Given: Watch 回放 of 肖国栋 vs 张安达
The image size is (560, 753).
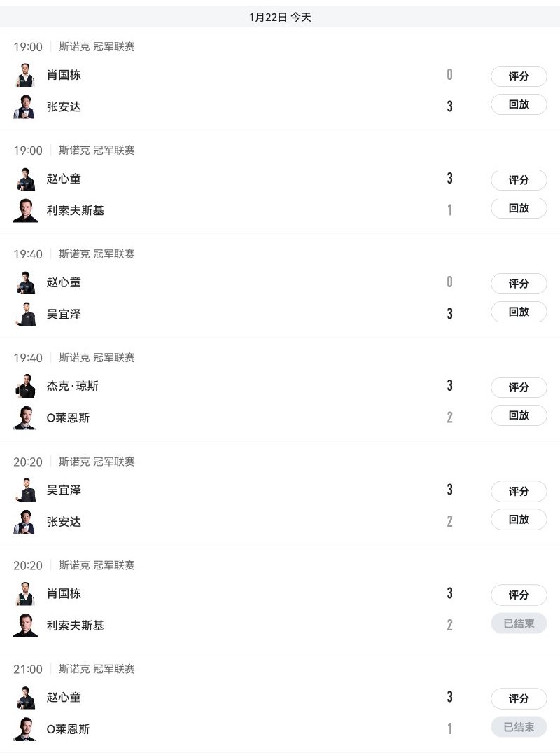Looking at the screenshot, I should pyautogui.click(x=519, y=104).
